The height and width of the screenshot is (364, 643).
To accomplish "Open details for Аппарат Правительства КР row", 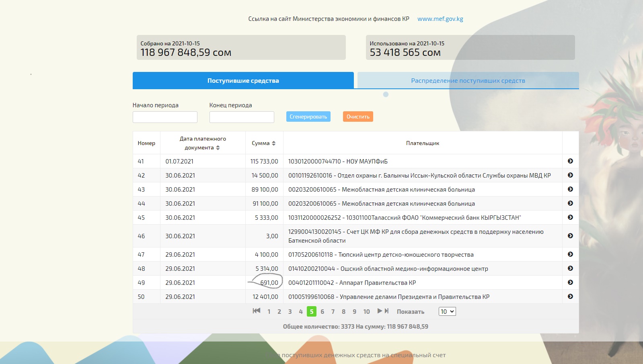I will (x=570, y=282).
